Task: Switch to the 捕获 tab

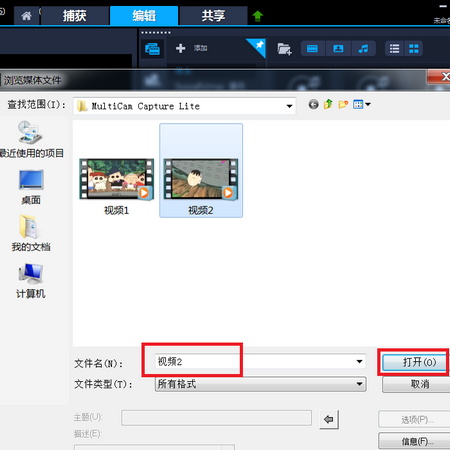Action: [75, 16]
